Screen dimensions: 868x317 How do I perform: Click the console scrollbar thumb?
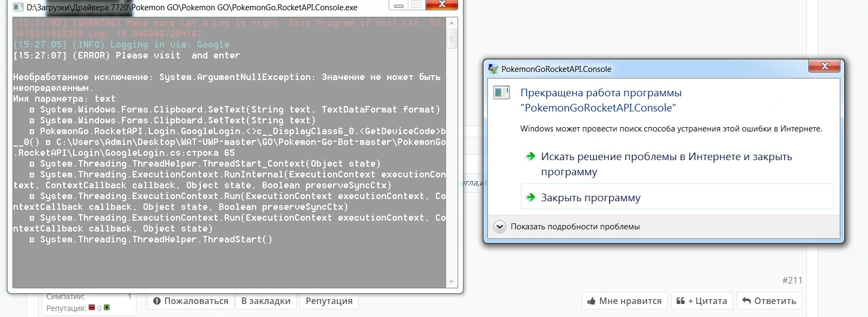point(452,39)
